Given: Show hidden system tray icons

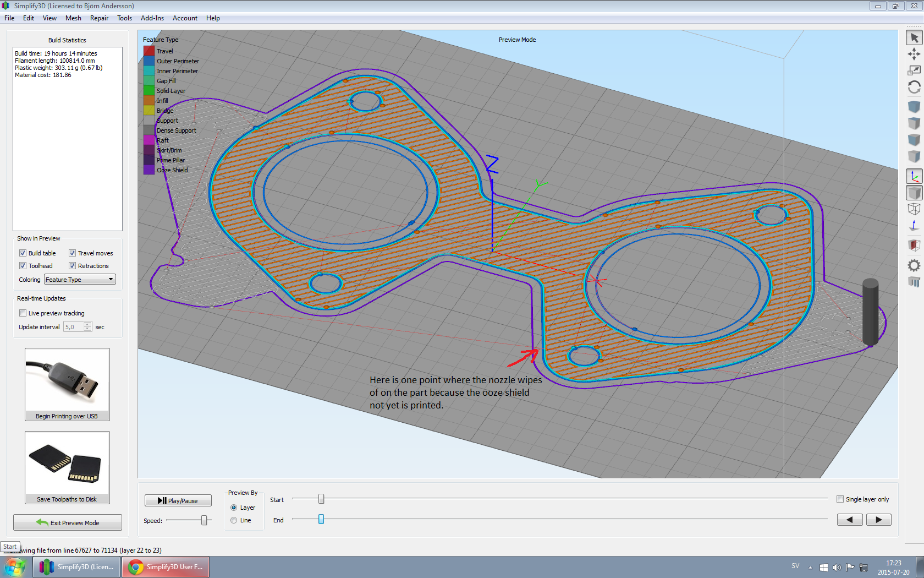Looking at the screenshot, I should click(x=810, y=568).
